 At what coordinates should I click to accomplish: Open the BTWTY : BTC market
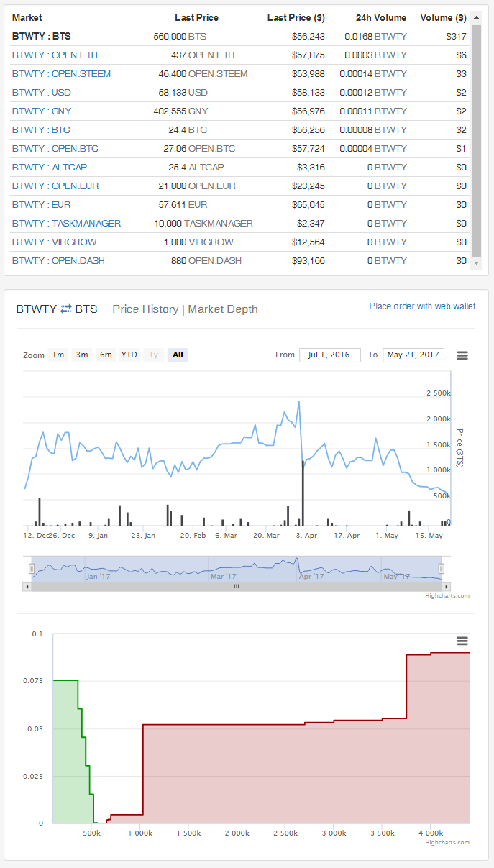41,130
